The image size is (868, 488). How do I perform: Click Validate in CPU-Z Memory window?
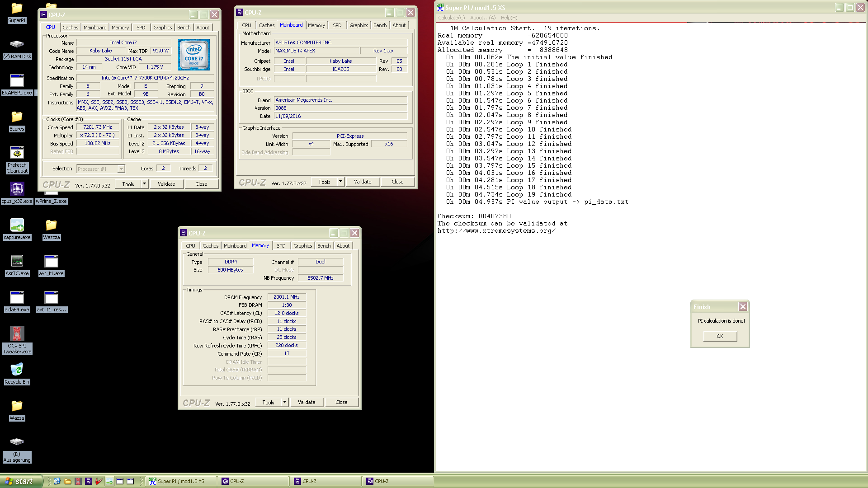click(307, 402)
